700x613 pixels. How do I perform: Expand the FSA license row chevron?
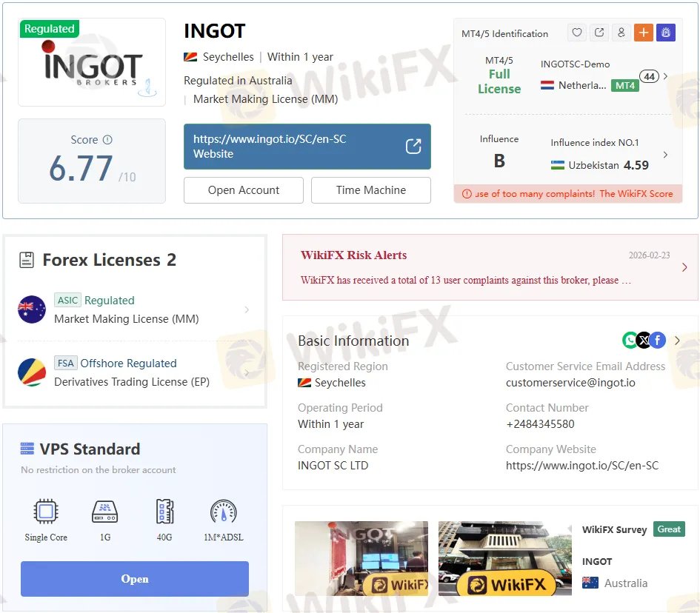pos(247,372)
